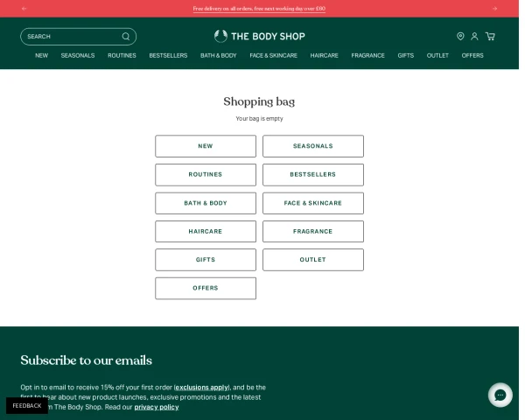
Task: Click the OUTLET button under empty bag
Action: pyautogui.click(x=313, y=260)
